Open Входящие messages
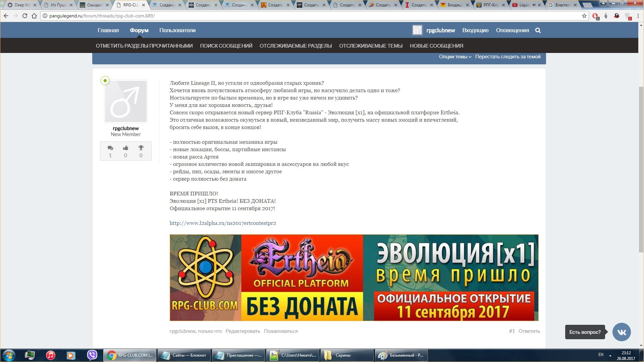This screenshot has height=362, width=644. 475,30
